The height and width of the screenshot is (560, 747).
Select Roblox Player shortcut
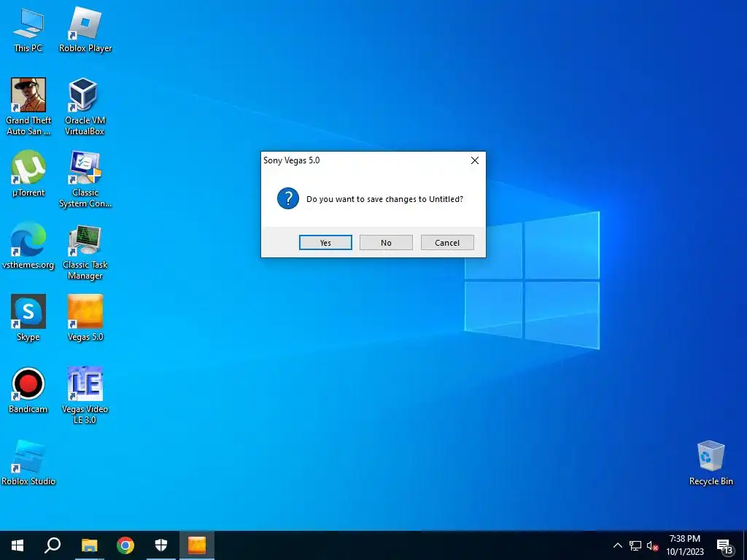pos(85,29)
